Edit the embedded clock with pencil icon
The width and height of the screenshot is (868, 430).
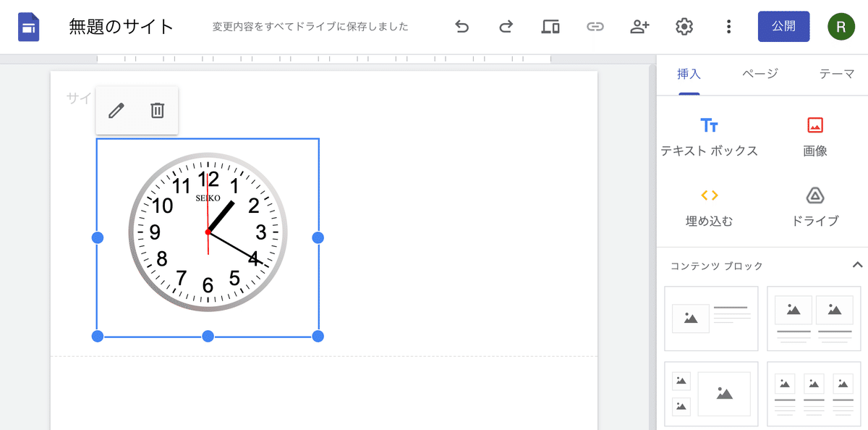(x=116, y=110)
